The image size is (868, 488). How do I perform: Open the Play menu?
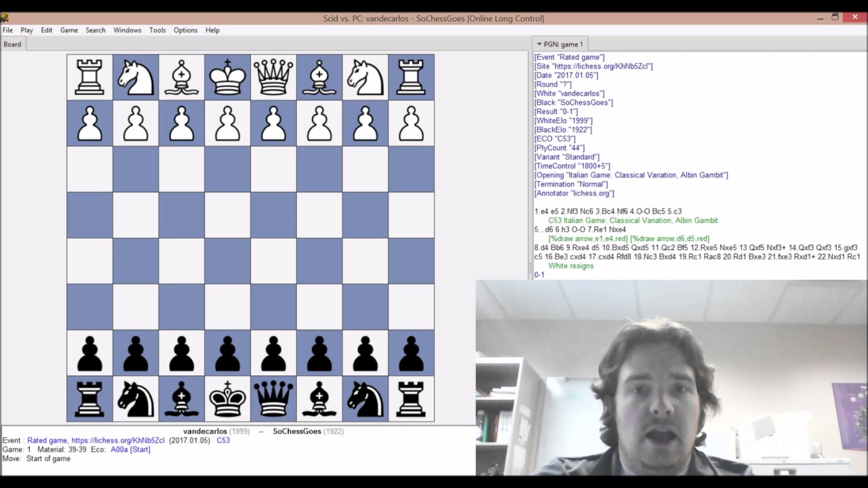pos(26,30)
